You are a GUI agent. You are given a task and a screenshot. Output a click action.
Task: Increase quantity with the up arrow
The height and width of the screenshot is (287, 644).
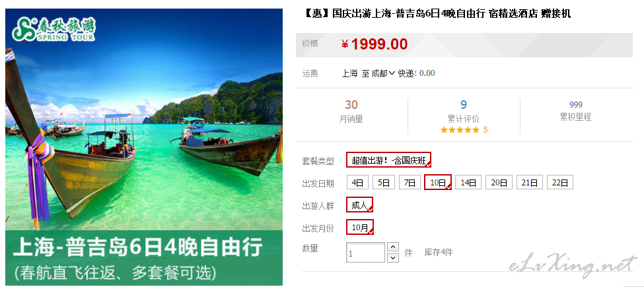pyautogui.click(x=393, y=247)
